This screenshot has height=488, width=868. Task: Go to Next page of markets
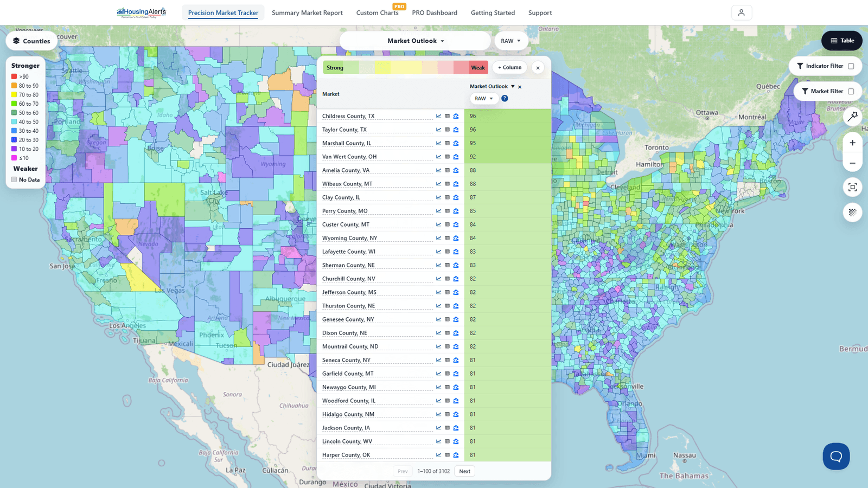click(x=464, y=471)
